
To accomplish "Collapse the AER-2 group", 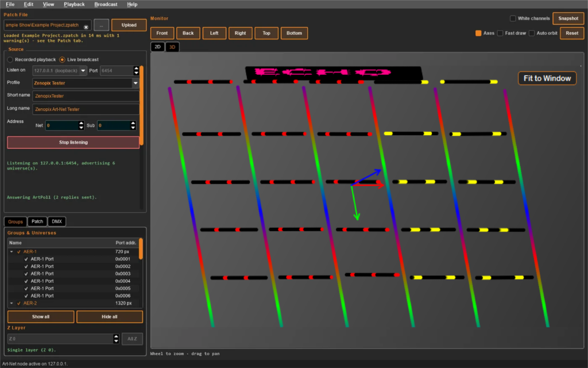I will pos(11,303).
